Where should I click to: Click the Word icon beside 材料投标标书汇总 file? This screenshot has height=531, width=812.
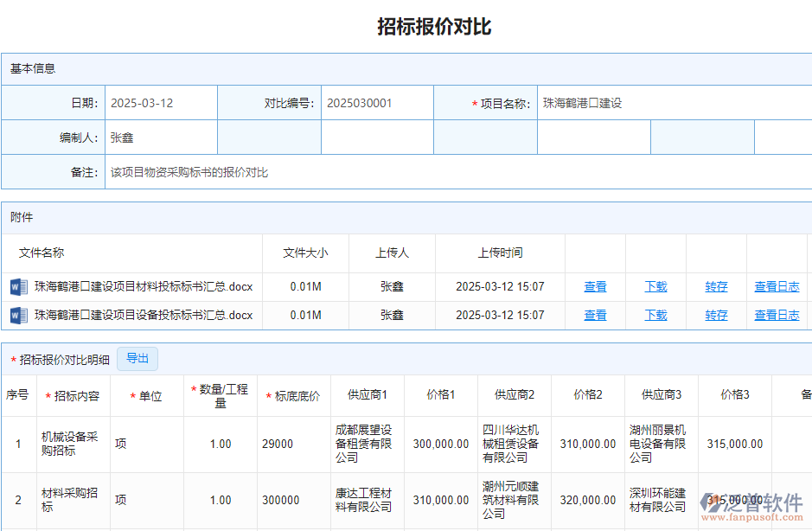point(18,286)
